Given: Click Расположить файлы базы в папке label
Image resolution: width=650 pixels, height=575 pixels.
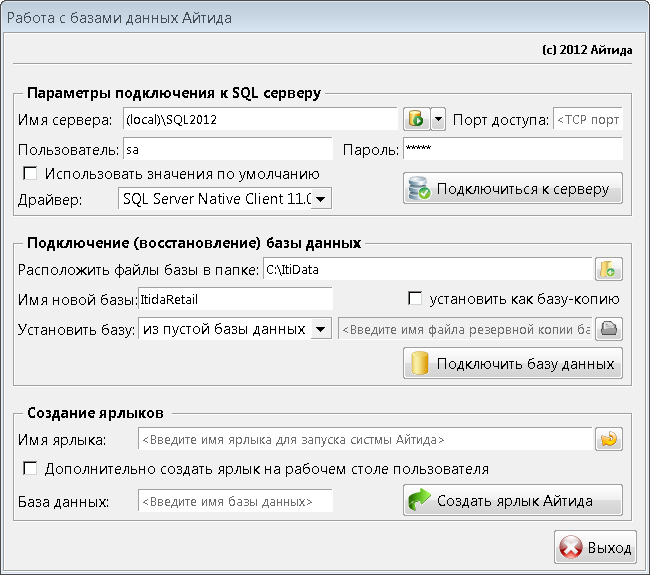Looking at the screenshot, I should (138, 270).
